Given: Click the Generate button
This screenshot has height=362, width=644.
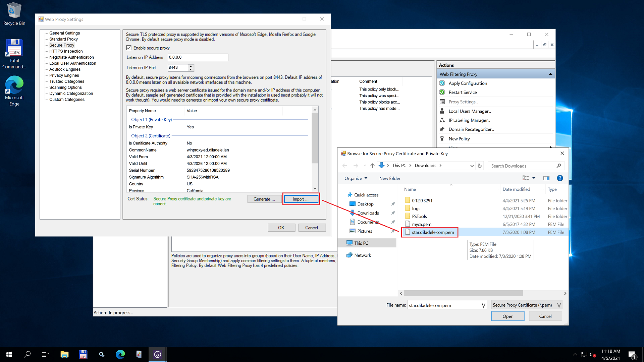Looking at the screenshot, I should coord(264,199).
